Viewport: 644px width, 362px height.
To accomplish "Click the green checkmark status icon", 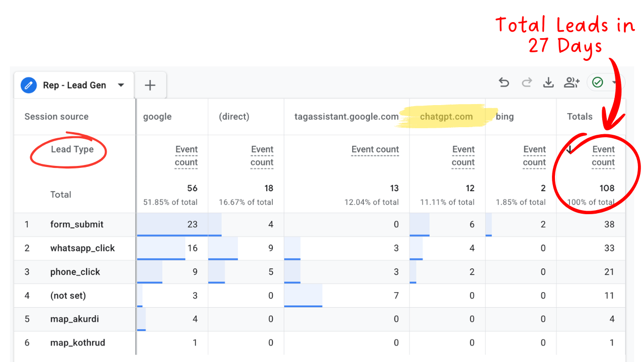I will [x=598, y=82].
